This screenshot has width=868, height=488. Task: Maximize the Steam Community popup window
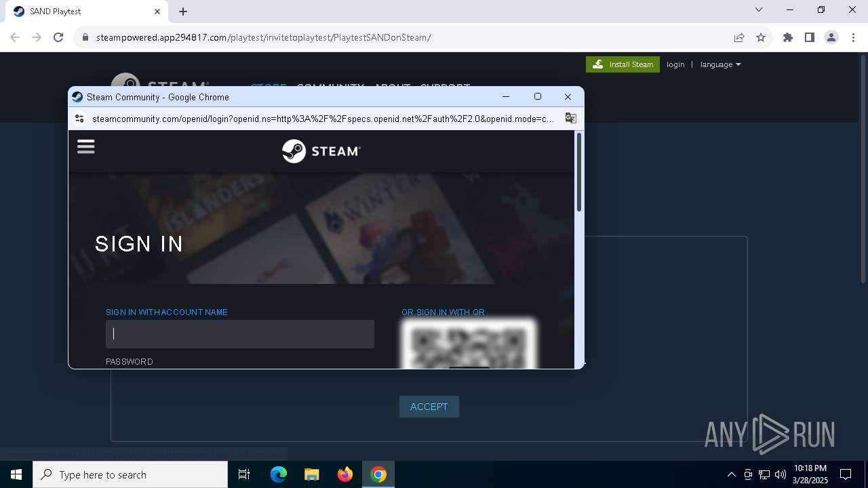coord(538,97)
